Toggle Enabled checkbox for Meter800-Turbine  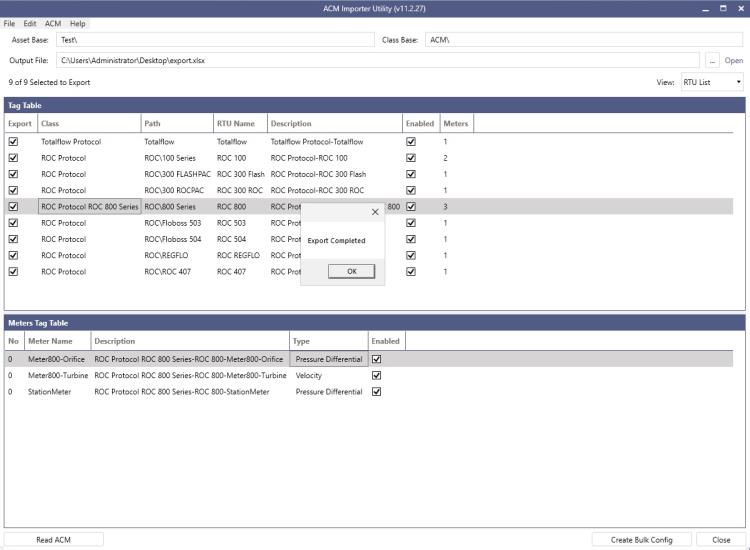[377, 375]
